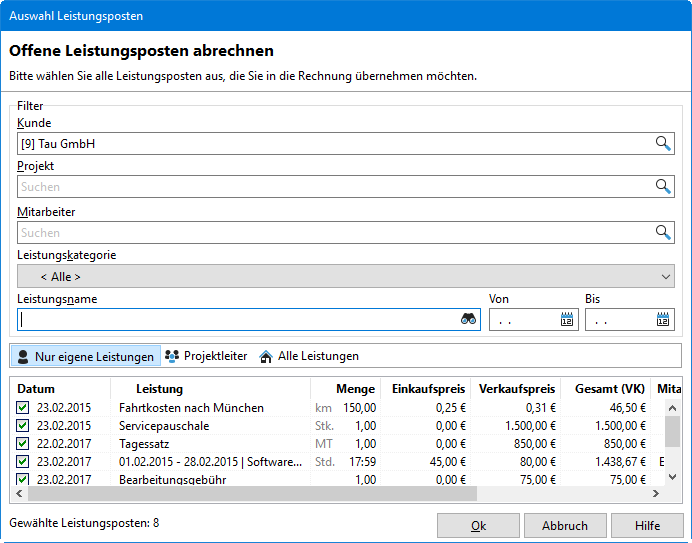Open Hilfe for this dialog
Screen dimensions: 692x543
tap(647, 526)
